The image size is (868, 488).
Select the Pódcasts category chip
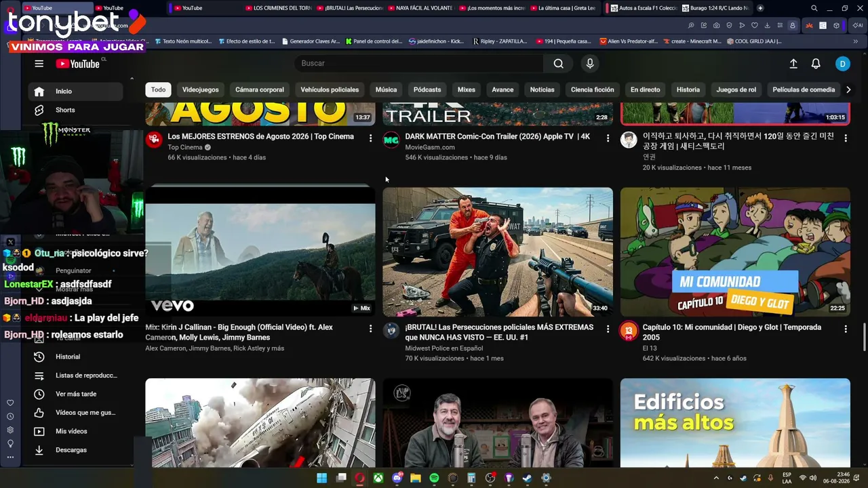point(427,89)
